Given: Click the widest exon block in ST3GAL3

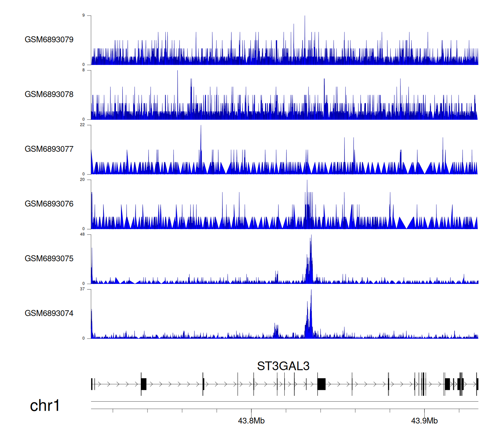Looking at the screenshot, I should click(x=322, y=384).
